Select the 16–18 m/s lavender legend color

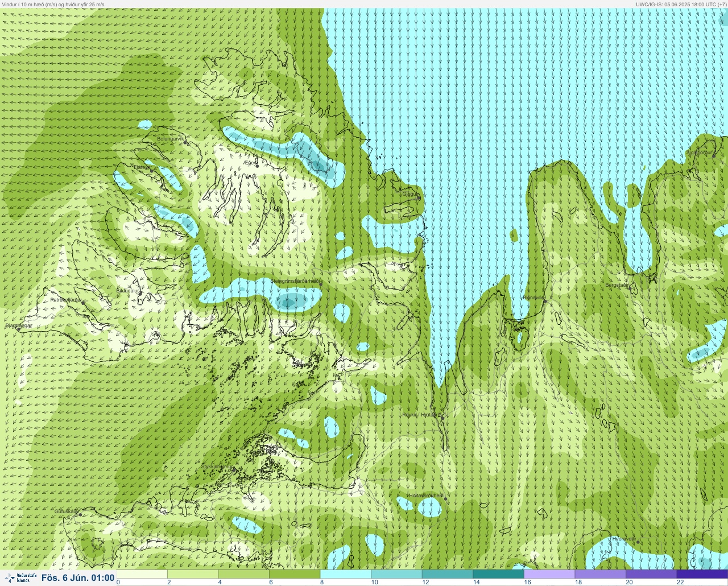549,574
